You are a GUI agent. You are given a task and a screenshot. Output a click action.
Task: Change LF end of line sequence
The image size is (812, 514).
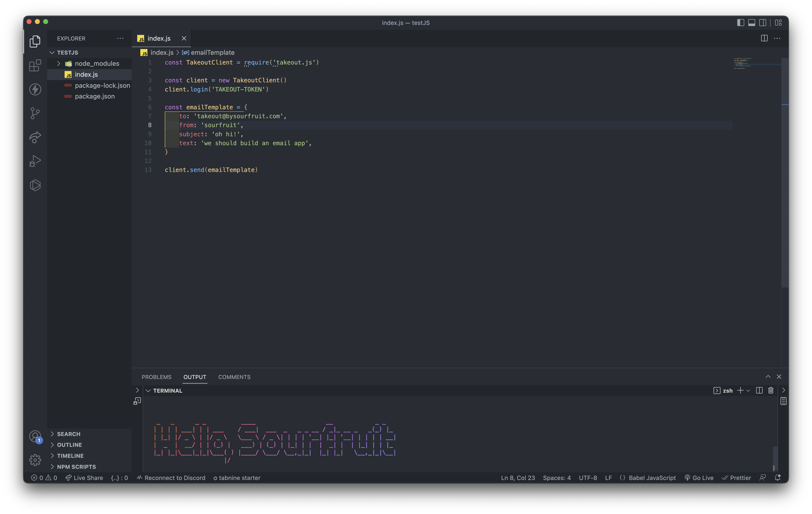pos(608,478)
